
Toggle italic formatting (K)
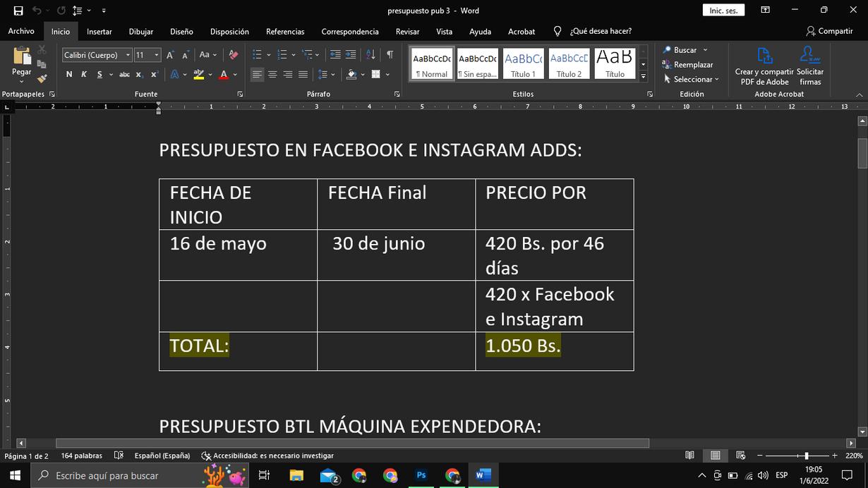[x=84, y=74]
